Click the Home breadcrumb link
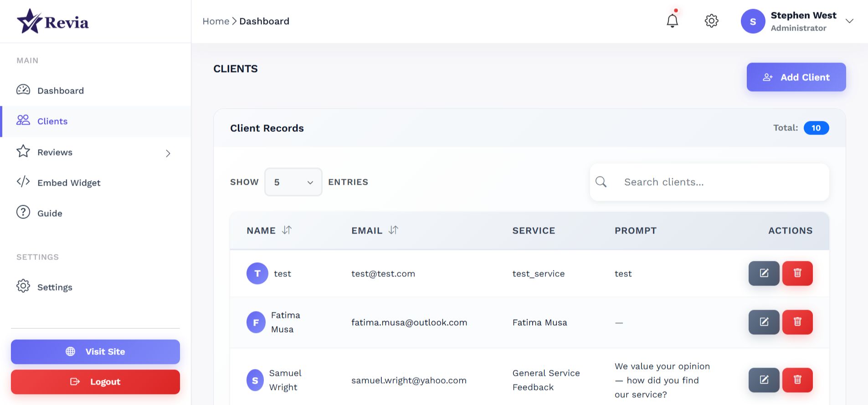Screen dimensions: 868x405 pyautogui.click(x=216, y=21)
